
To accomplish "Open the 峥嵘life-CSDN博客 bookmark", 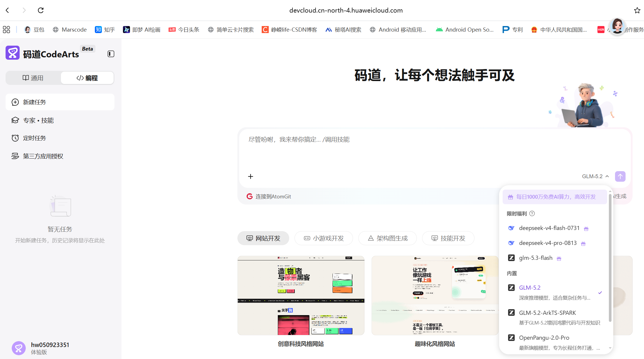I will pyautogui.click(x=289, y=30).
